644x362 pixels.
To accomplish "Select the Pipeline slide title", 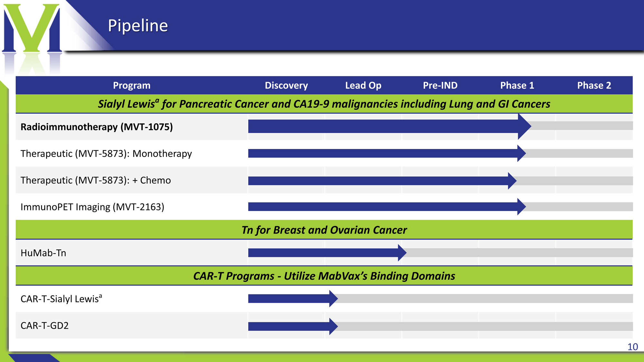I will [x=138, y=25].
